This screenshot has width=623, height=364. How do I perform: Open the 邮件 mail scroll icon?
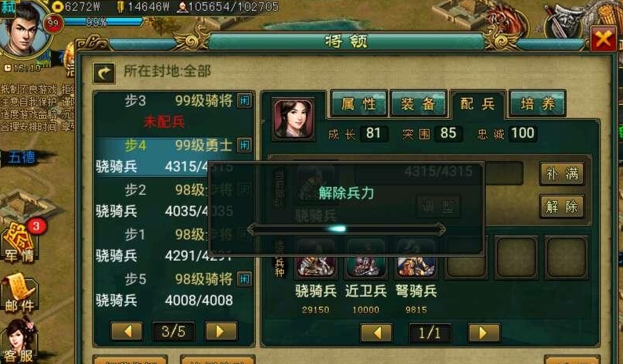coord(20,293)
